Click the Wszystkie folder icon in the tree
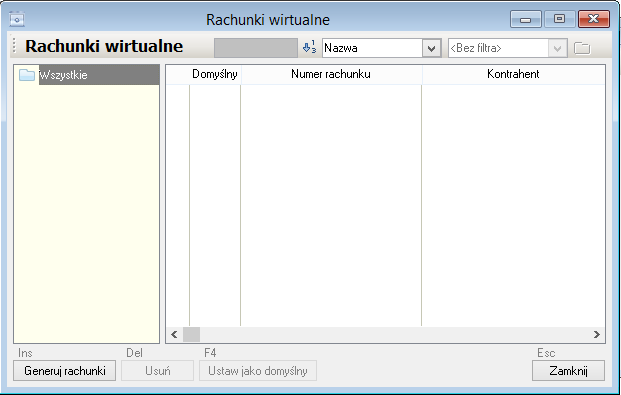The height and width of the screenshot is (395, 621). tap(27, 75)
